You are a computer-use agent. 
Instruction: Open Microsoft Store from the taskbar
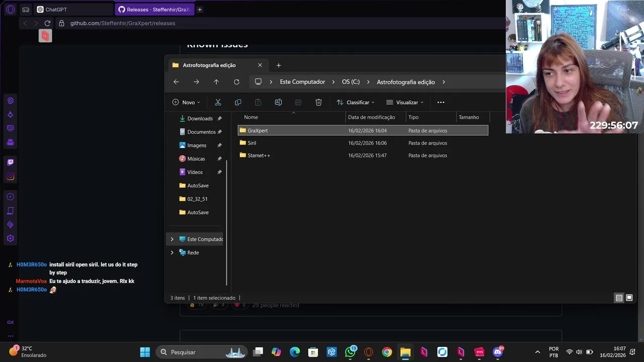click(313, 352)
